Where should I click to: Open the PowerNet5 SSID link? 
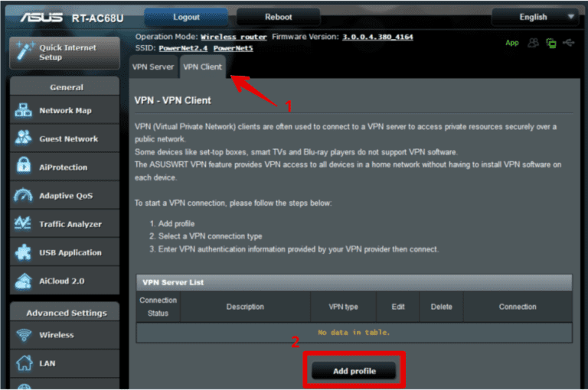click(234, 48)
